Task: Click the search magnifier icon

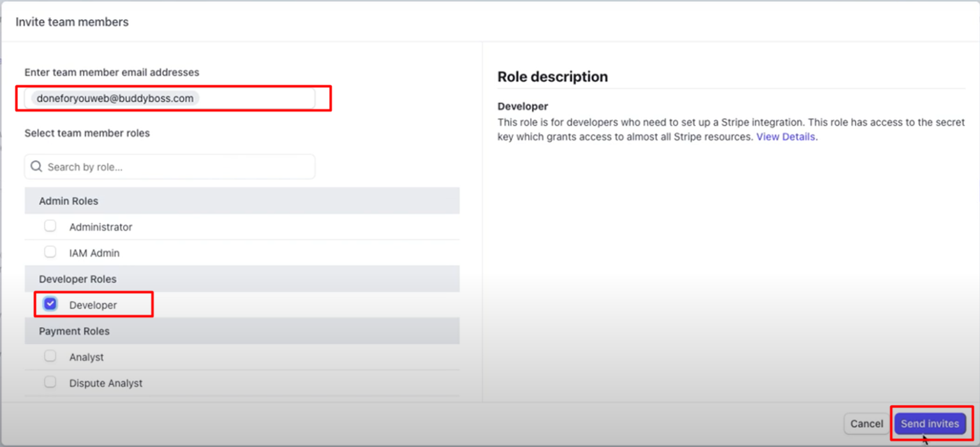Action: (36, 166)
